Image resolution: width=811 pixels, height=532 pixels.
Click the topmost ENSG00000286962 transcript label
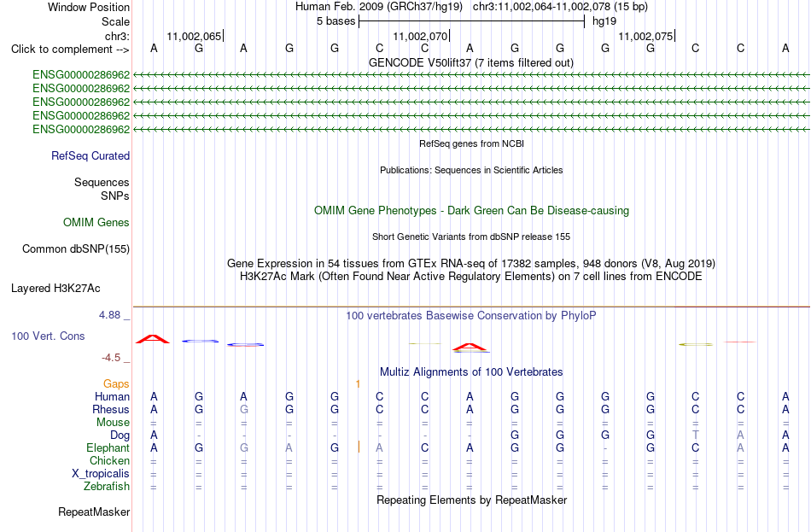click(x=81, y=74)
